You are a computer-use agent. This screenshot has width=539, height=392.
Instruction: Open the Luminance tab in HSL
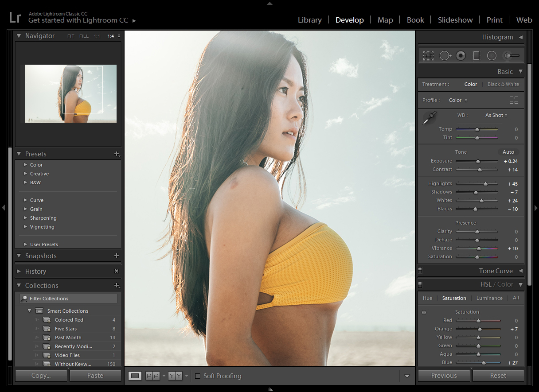click(489, 298)
